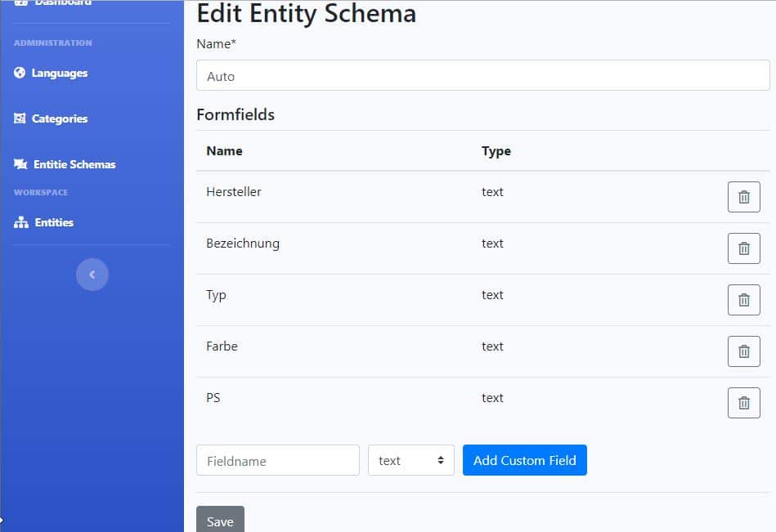This screenshot has width=776, height=532.
Task: Click the globe icon beside Languages
Action: tap(20, 73)
